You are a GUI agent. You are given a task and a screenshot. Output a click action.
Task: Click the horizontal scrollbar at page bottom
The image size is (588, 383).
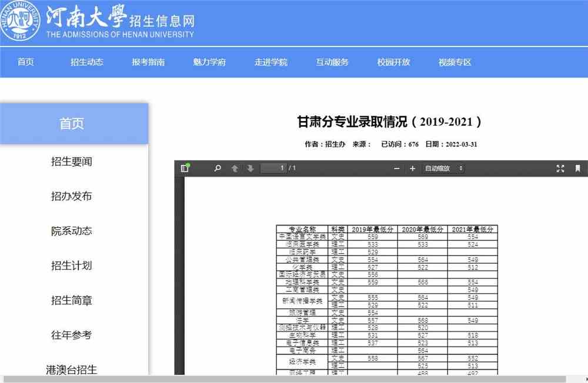284,379
